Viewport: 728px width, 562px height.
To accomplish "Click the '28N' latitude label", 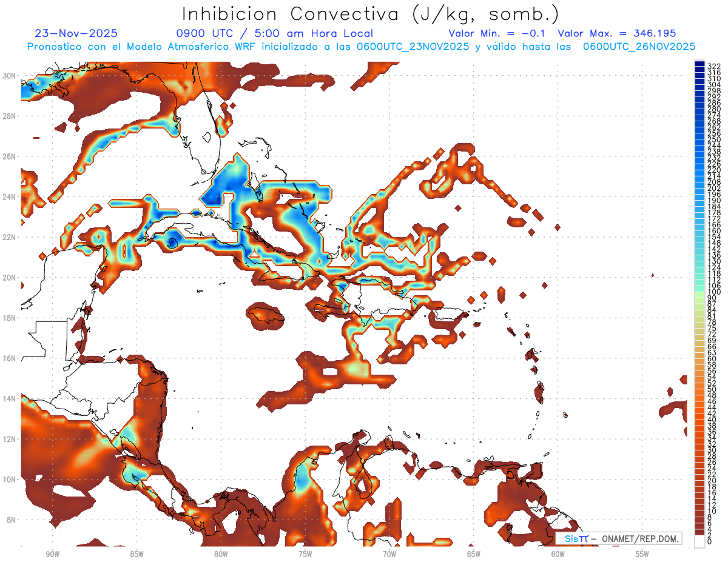I will pyautogui.click(x=10, y=116).
